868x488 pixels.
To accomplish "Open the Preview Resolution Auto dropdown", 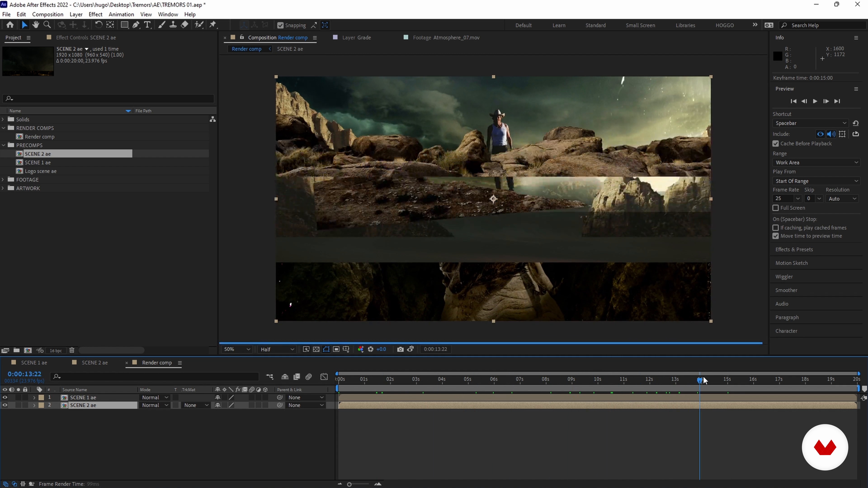I will pyautogui.click(x=842, y=199).
